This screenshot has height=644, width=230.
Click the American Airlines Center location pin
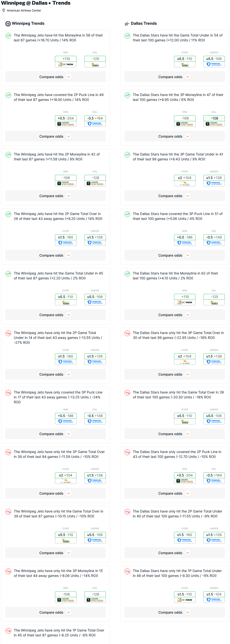click(x=4, y=11)
